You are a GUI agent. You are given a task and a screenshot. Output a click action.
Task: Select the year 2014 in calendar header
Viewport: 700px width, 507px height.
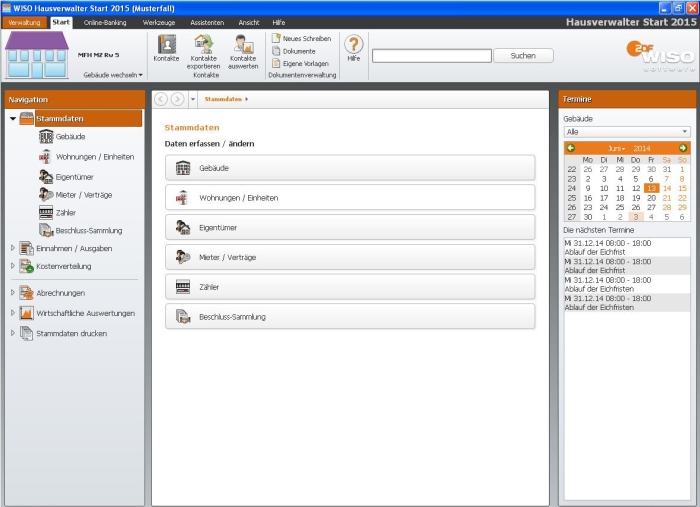[x=642, y=148]
